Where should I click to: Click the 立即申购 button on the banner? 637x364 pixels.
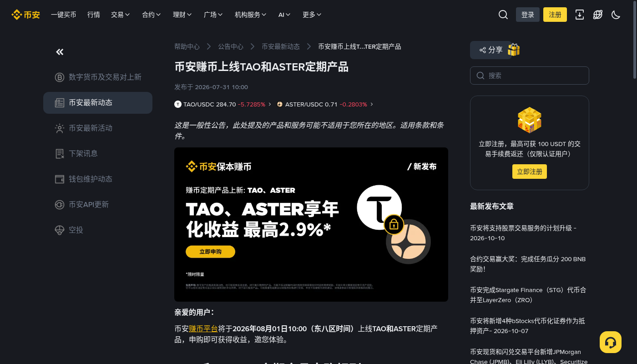coord(210,252)
